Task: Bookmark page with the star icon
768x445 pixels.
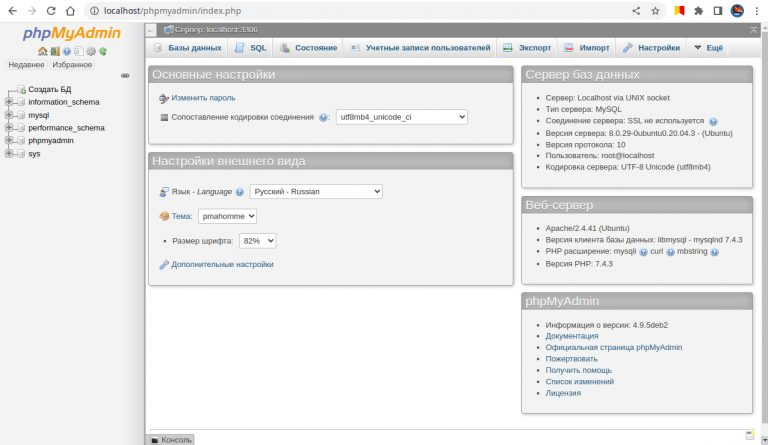Action: click(x=656, y=10)
